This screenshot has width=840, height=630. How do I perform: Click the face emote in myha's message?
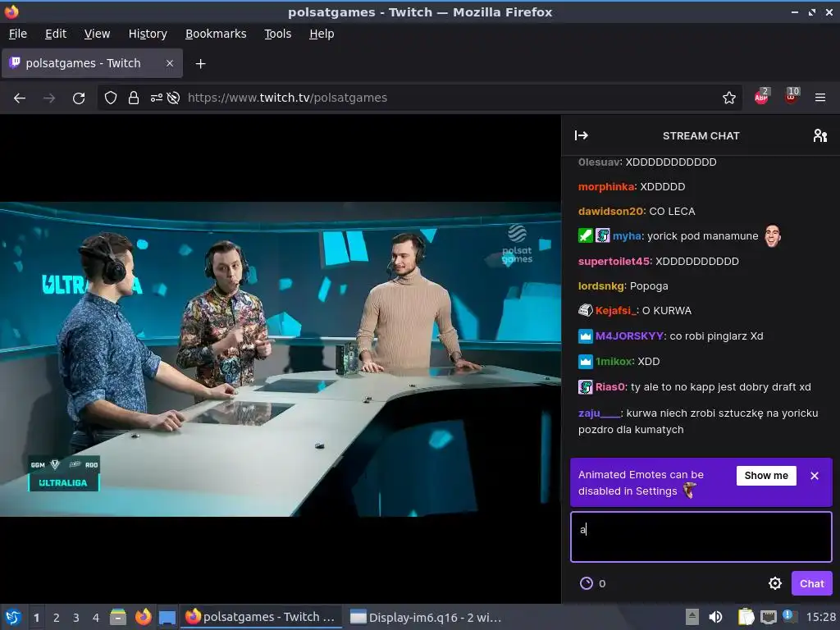point(772,235)
